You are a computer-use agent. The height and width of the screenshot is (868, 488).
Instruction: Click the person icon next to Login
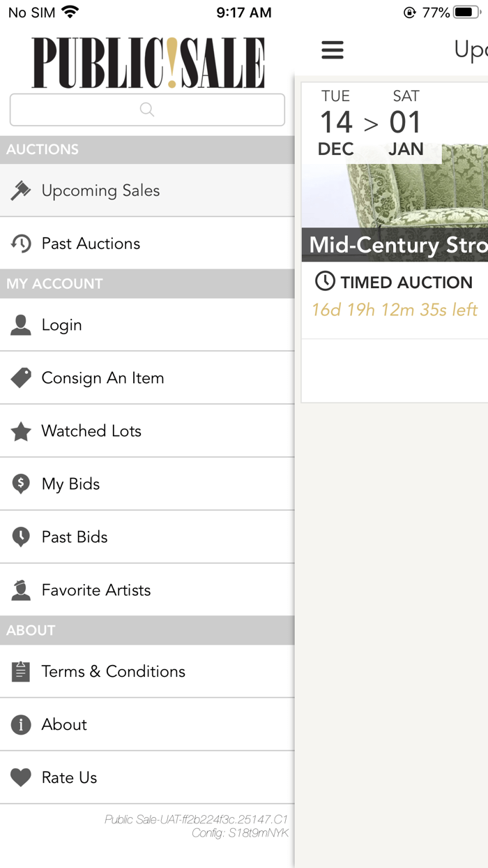(x=21, y=325)
